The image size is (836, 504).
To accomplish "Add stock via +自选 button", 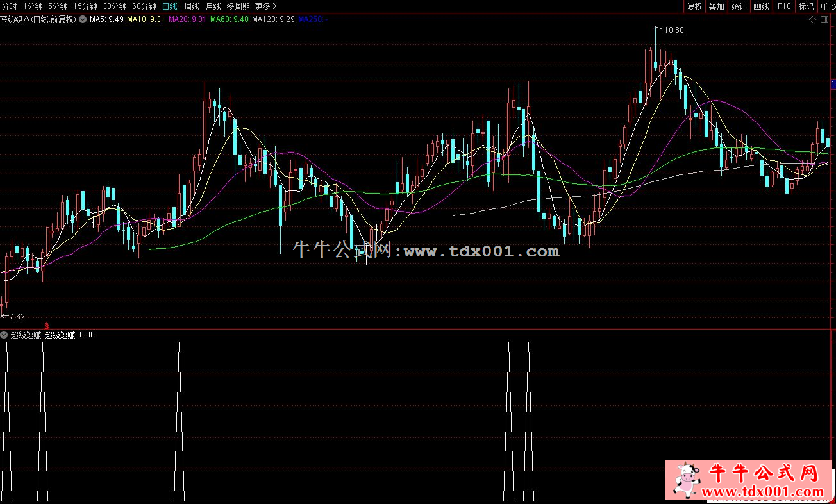I will (827, 6).
